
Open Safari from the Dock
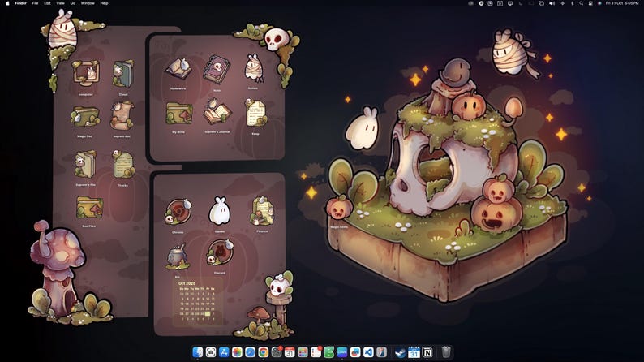point(250,352)
